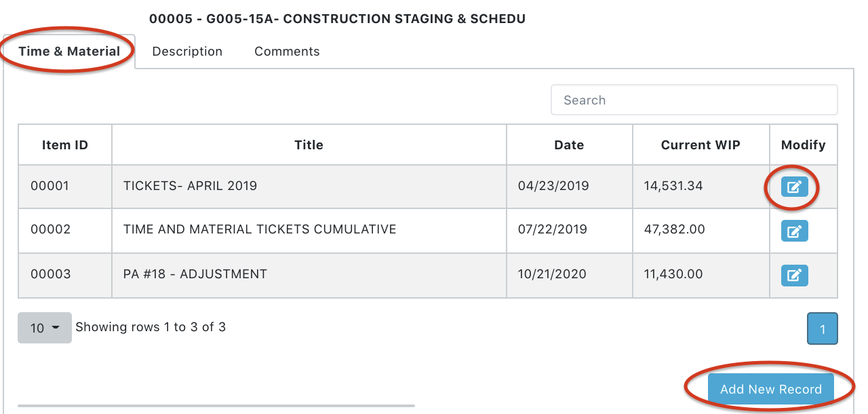Edit the TICKETS- APRIL 2019 record
The width and height of the screenshot is (868, 414).
pos(794,187)
